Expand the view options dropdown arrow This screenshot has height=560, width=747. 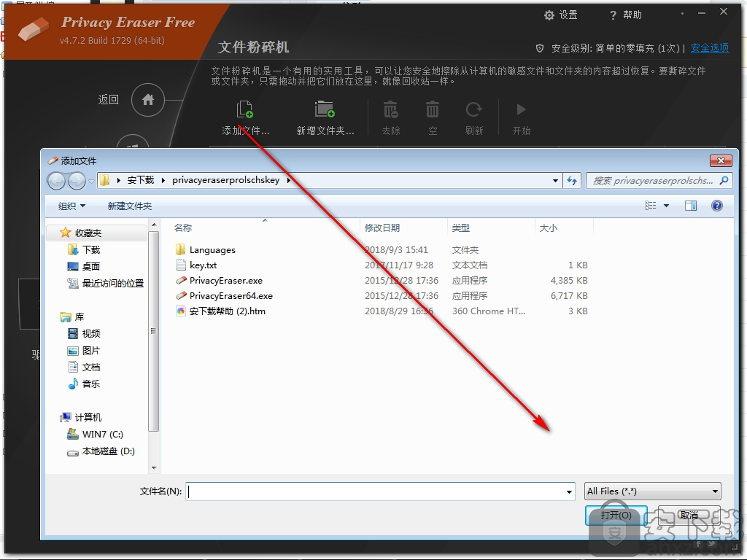tap(667, 206)
